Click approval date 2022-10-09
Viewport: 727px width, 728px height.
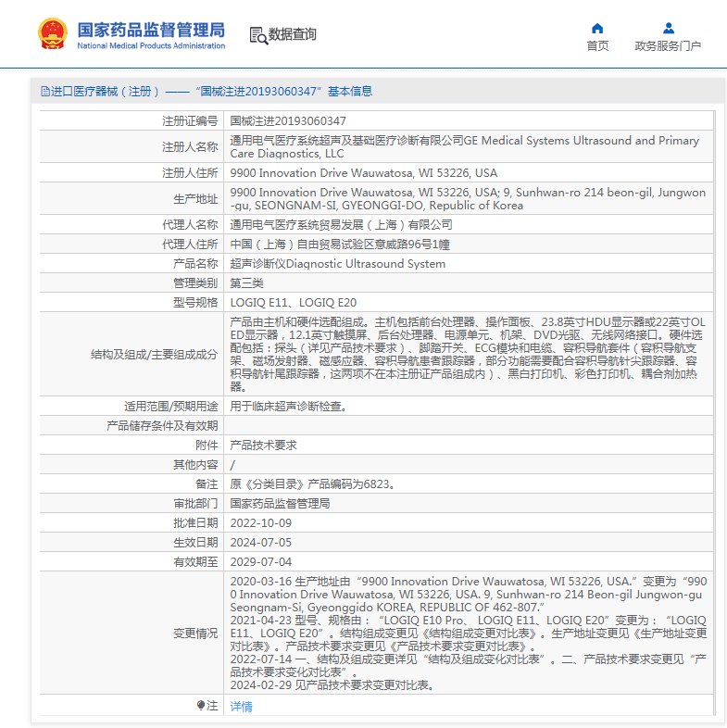(x=261, y=523)
